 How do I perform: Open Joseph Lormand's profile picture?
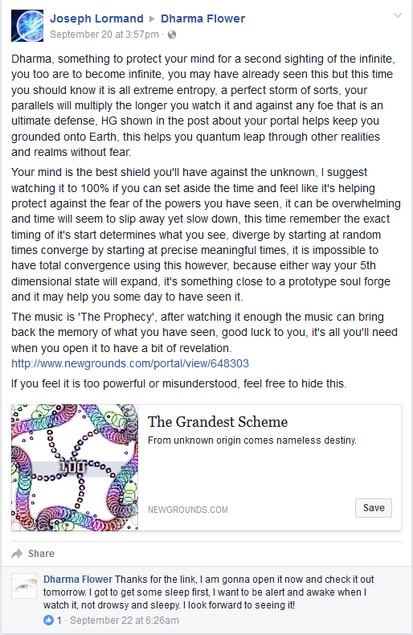pos(27,26)
